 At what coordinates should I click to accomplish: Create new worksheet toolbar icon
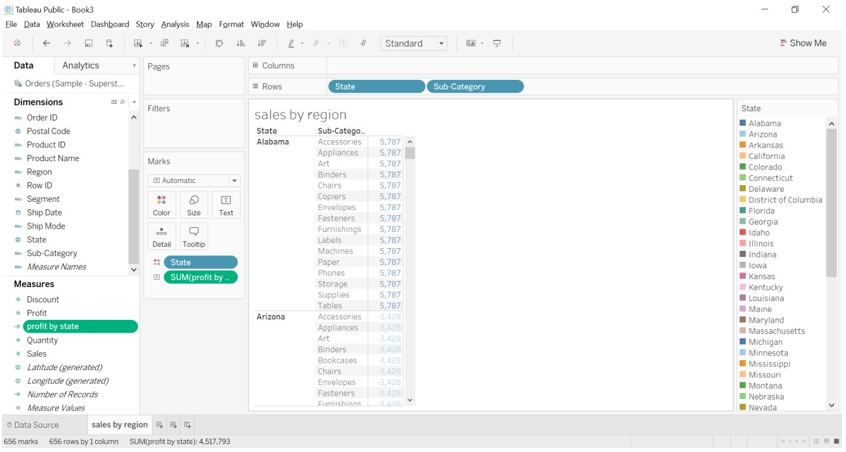pyautogui.click(x=138, y=43)
